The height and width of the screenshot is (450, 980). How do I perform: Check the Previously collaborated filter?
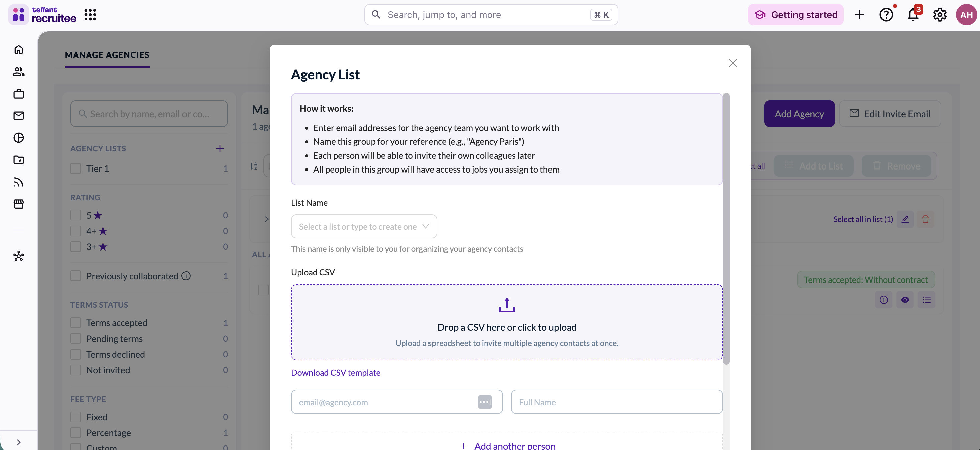pos(76,276)
